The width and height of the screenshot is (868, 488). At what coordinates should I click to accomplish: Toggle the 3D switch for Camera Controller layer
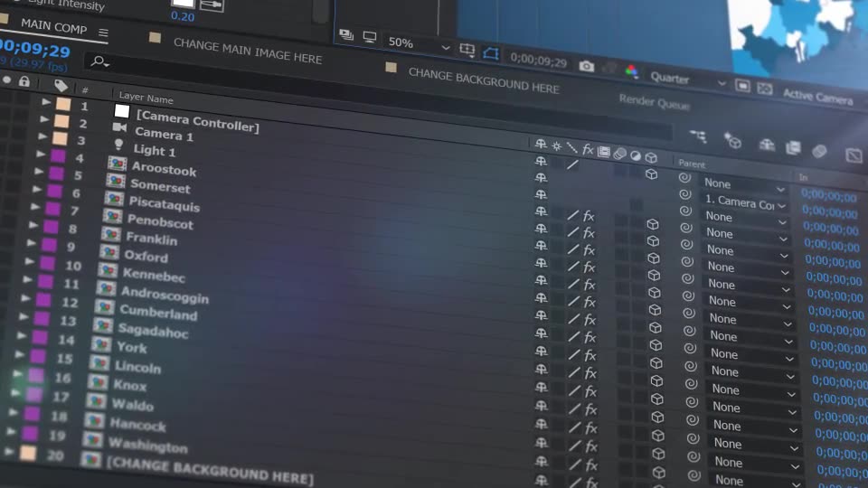point(652,174)
